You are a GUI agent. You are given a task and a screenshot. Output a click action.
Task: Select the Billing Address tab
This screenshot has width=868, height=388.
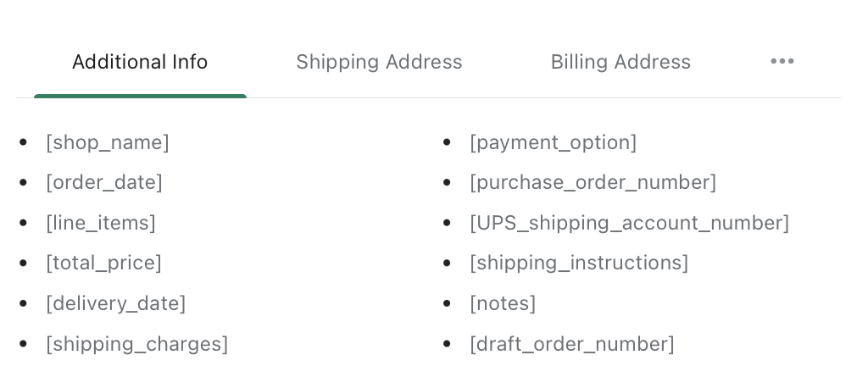pos(620,63)
